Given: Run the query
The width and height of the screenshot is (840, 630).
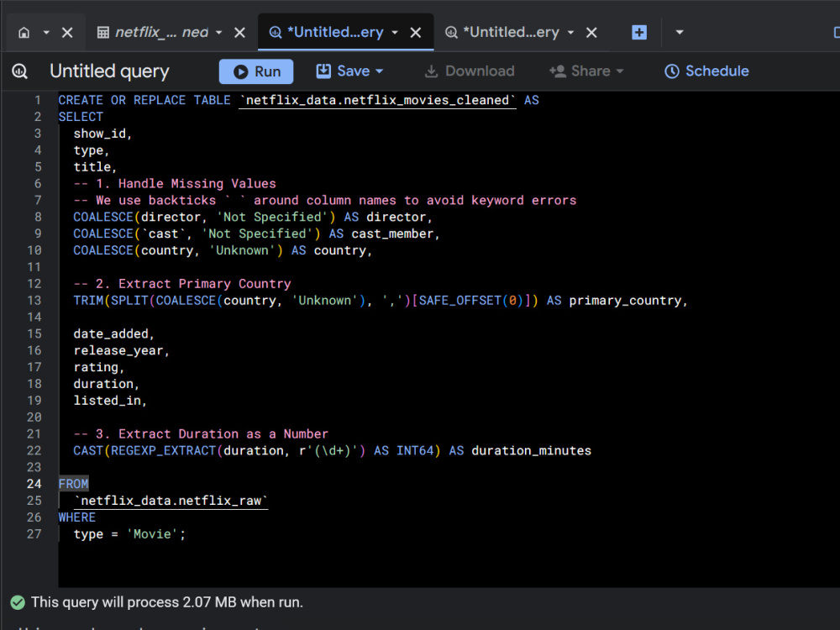Looking at the screenshot, I should (x=256, y=71).
